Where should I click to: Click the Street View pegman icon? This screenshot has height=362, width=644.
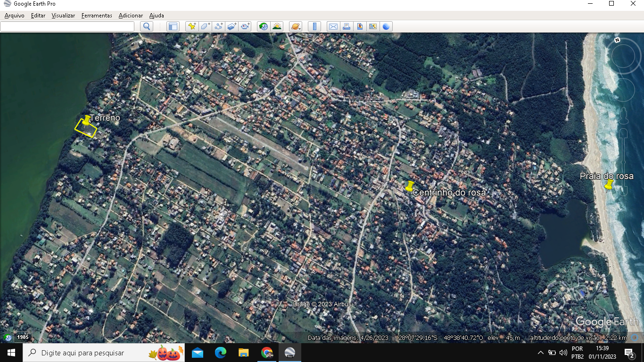[624, 115]
